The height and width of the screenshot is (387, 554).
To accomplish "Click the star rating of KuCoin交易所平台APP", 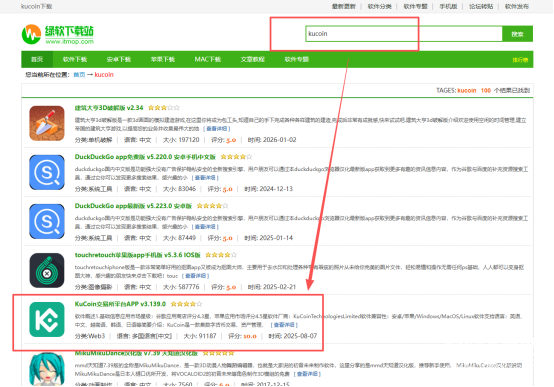I will (x=187, y=304).
